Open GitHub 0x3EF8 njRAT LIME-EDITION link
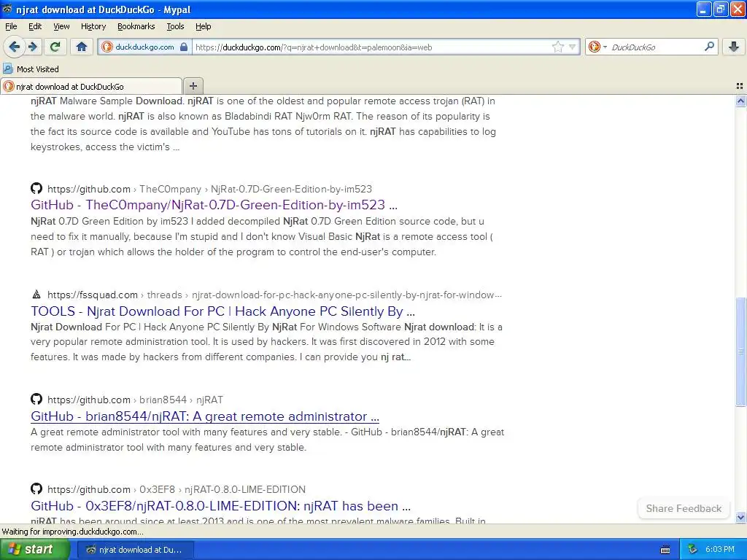This screenshot has height=560, width=747. (x=220, y=506)
